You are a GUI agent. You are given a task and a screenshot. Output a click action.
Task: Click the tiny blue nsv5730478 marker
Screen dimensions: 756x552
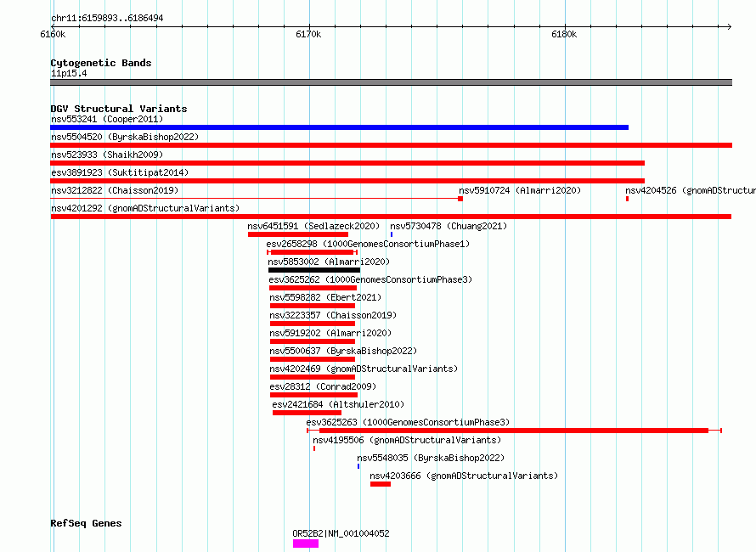[x=392, y=234]
